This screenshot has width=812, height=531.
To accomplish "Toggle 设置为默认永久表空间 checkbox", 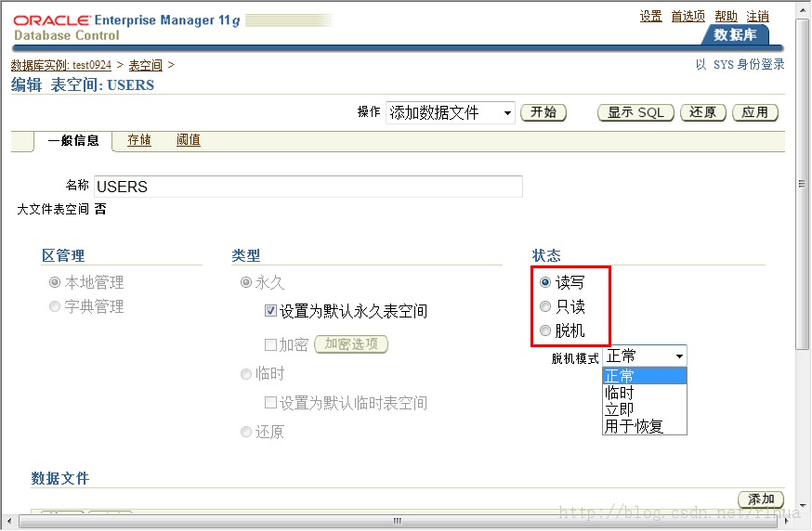I will pos(270,311).
